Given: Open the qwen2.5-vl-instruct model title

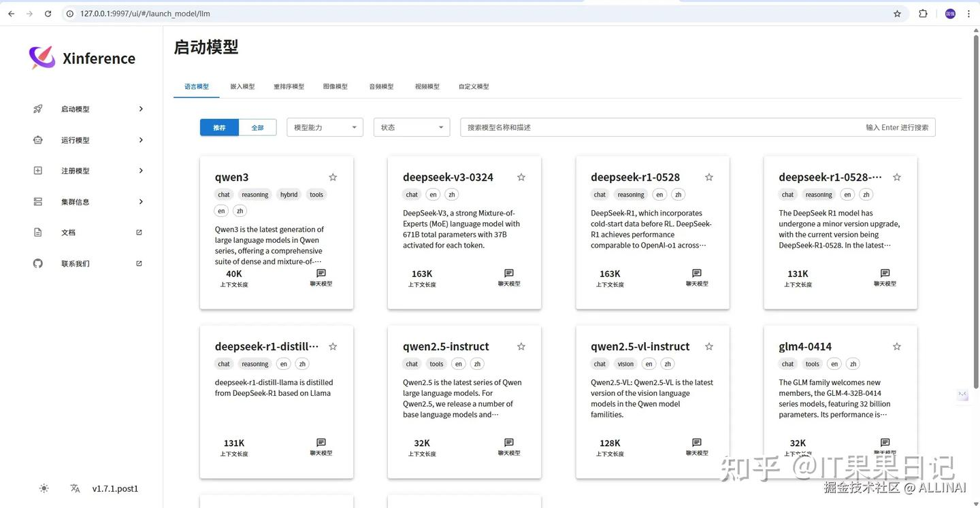Looking at the screenshot, I should (640, 347).
